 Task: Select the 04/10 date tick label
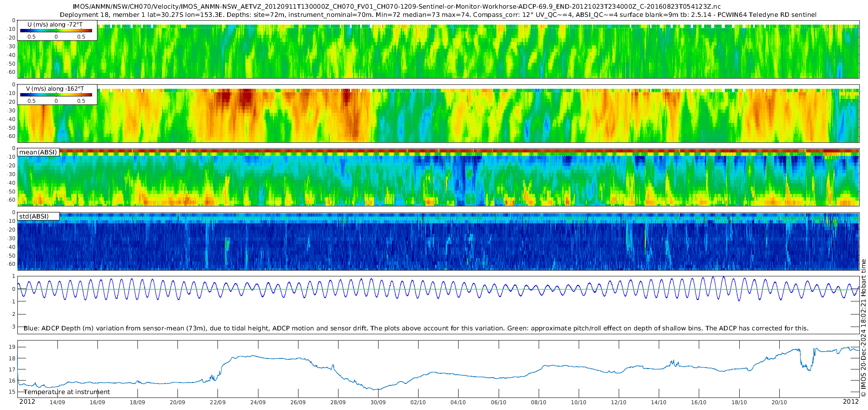coord(458,402)
